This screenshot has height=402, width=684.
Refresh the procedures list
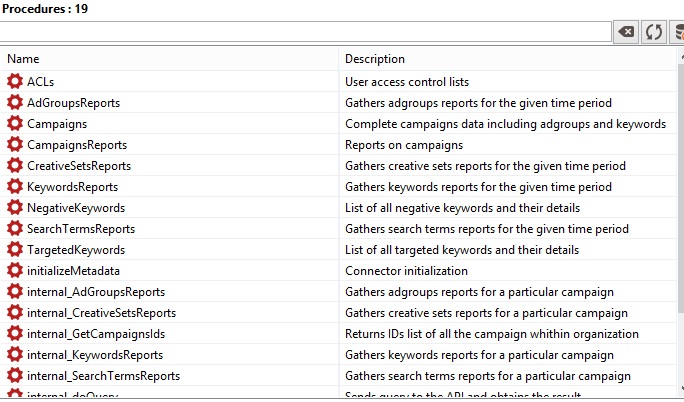(x=653, y=32)
